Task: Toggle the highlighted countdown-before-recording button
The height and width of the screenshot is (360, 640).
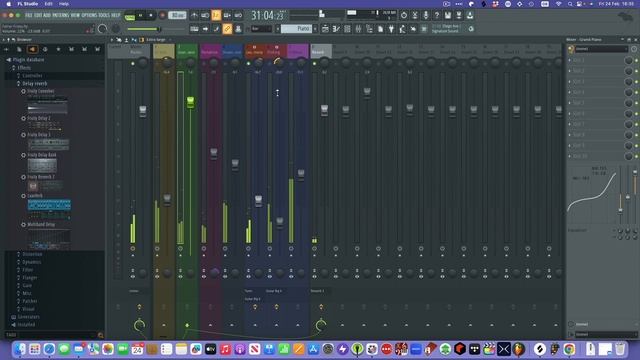Action: click(216, 16)
